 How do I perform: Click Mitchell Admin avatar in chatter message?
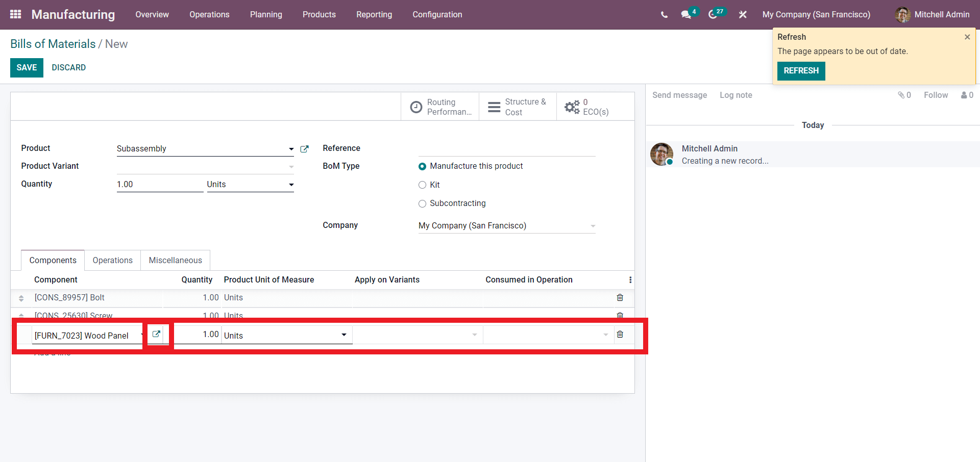coord(661,154)
